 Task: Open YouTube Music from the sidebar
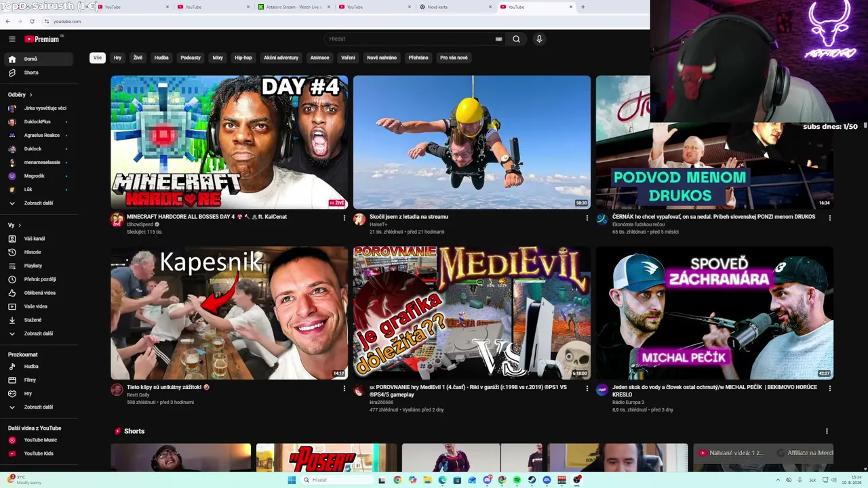click(38, 440)
